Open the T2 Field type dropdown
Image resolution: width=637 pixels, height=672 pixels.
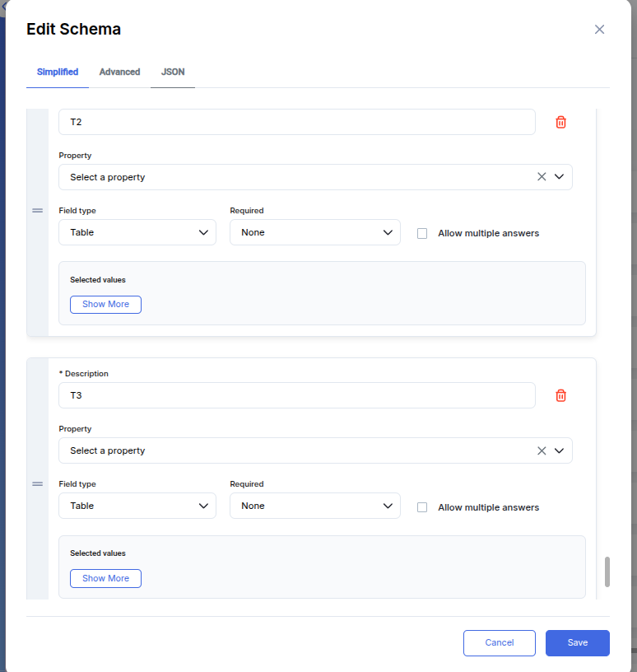click(x=137, y=232)
